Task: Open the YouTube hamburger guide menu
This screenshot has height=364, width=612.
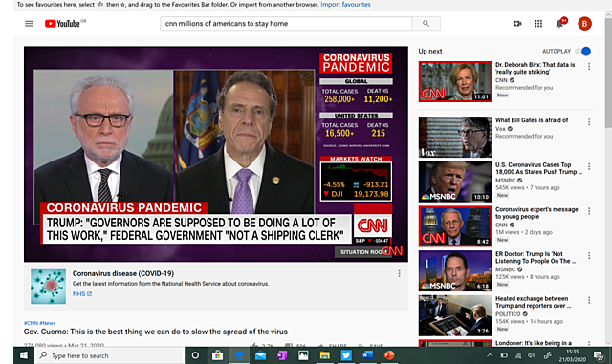Action: pyautogui.click(x=29, y=24)
